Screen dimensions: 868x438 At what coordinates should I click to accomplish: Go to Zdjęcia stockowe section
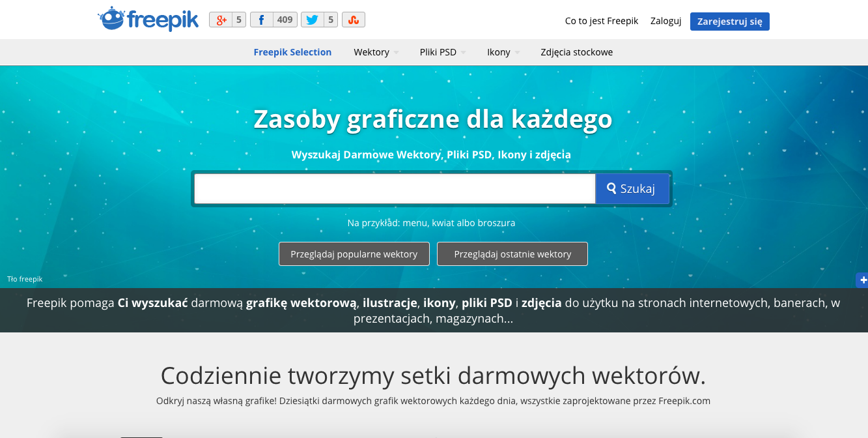click(x=576, y=52)
